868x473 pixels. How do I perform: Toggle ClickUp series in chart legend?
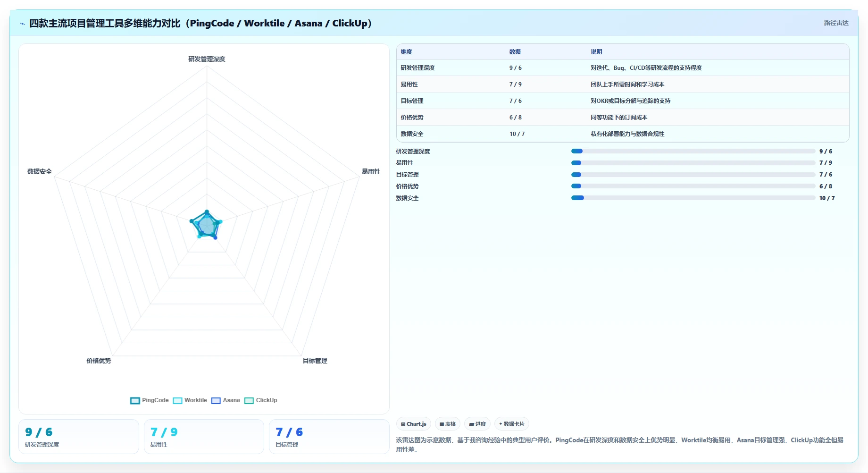tap(261, 400)
